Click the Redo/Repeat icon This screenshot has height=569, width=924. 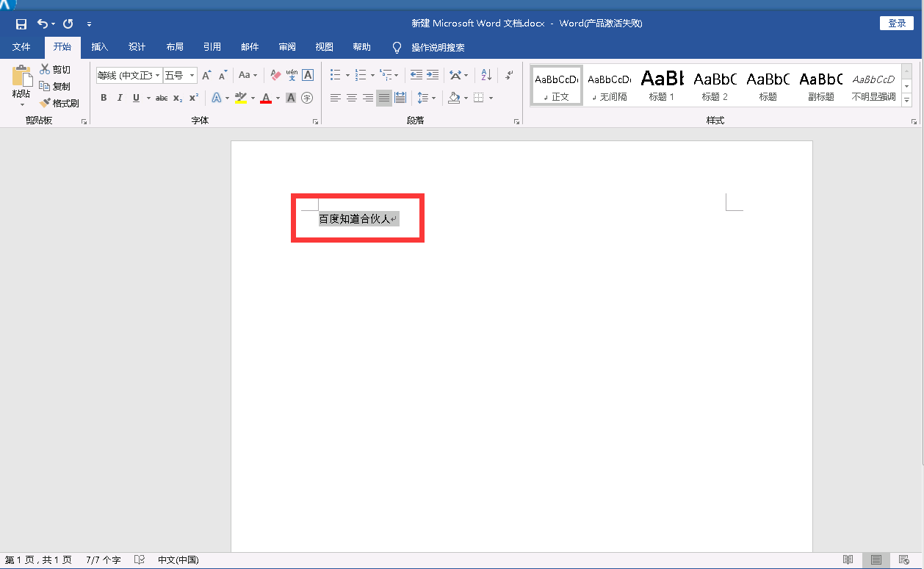[x=68, y=24]
